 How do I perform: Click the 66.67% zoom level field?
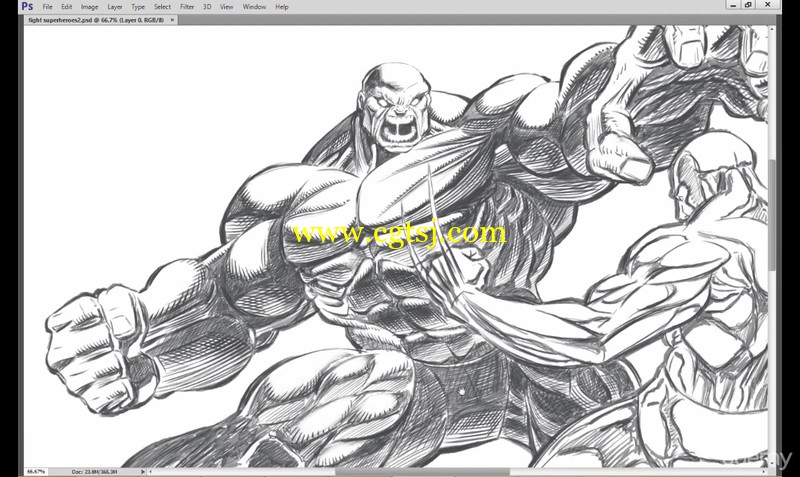pos(36,471)
